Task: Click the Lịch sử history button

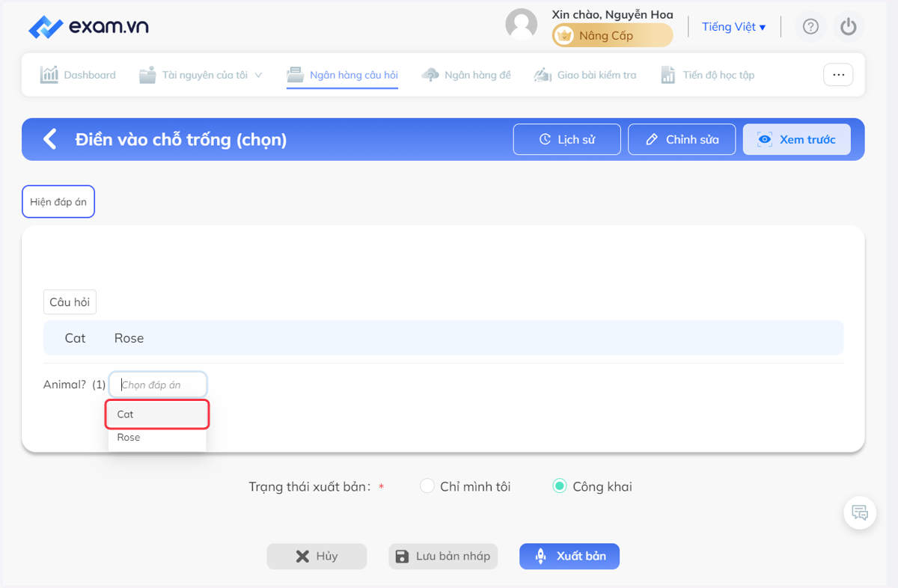Action: click(567, 139)
